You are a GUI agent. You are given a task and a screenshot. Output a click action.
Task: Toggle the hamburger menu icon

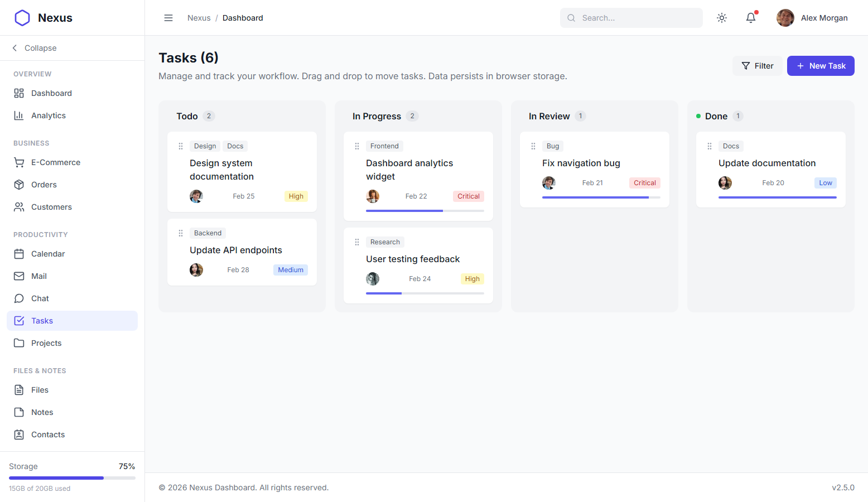coord(168,18)
